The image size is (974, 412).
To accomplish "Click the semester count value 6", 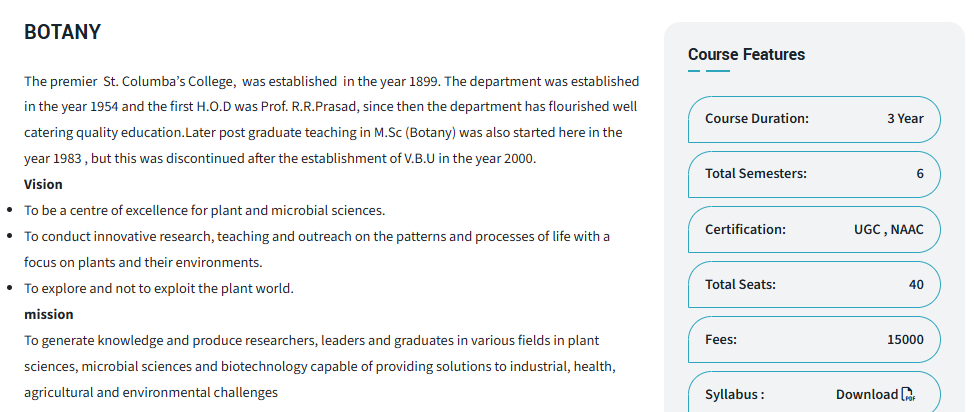I will (x=920, y=173).
